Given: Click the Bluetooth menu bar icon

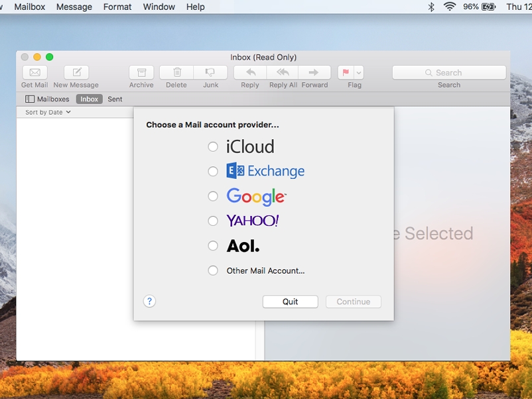Looking at the screenshot, I should 431,7.
